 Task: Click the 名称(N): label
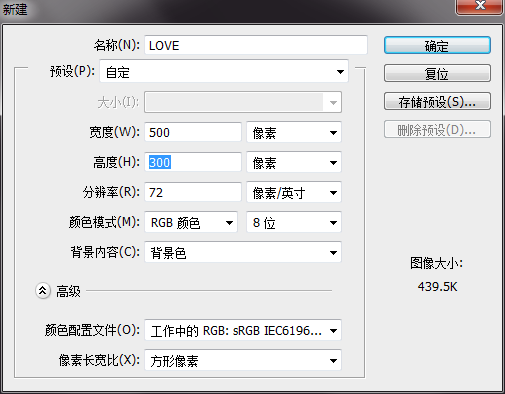(x=117, y=45)
